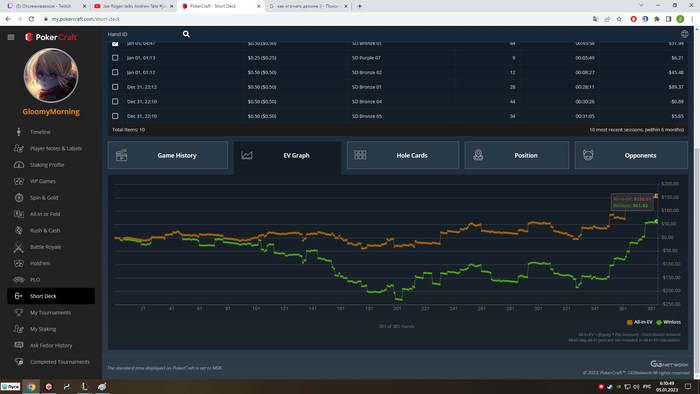Click the Opponents face icon

click(588, 155)
